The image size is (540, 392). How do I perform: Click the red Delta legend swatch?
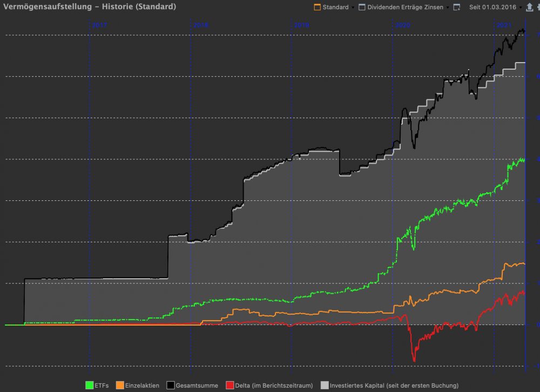230,386
